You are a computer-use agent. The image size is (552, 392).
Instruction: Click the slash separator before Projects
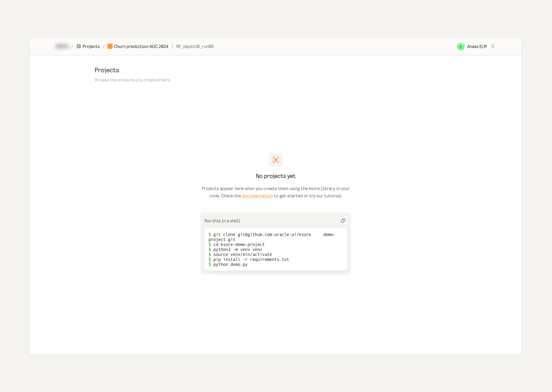pyautogui.click(x=72, y=46)
